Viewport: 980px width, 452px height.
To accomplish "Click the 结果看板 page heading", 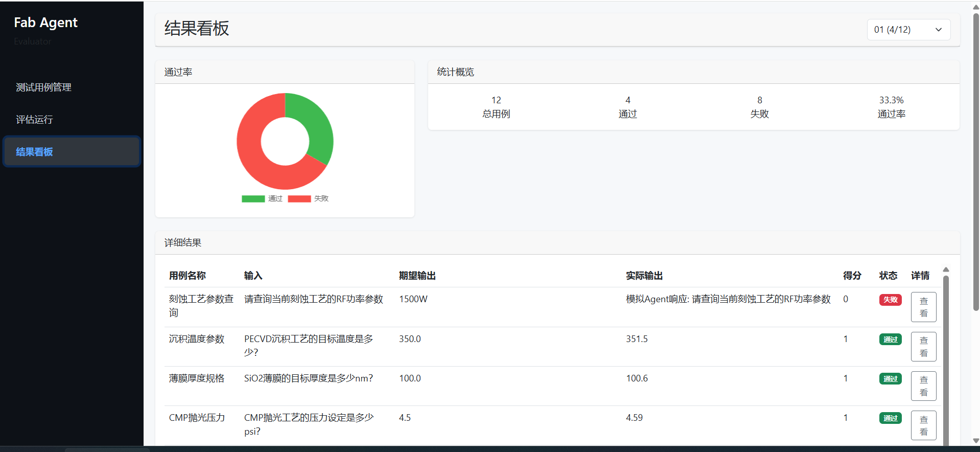I will tap(196, 28).
